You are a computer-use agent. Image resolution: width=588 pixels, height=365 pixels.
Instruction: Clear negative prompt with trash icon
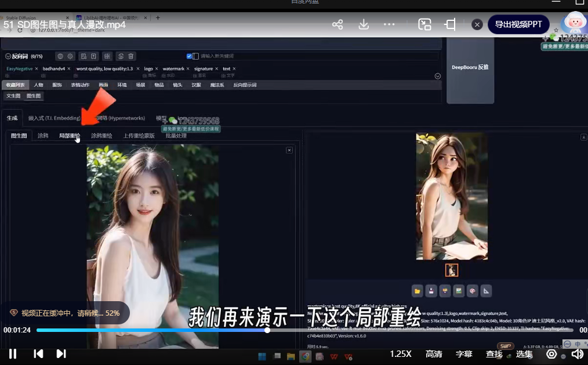pos(131,56)
